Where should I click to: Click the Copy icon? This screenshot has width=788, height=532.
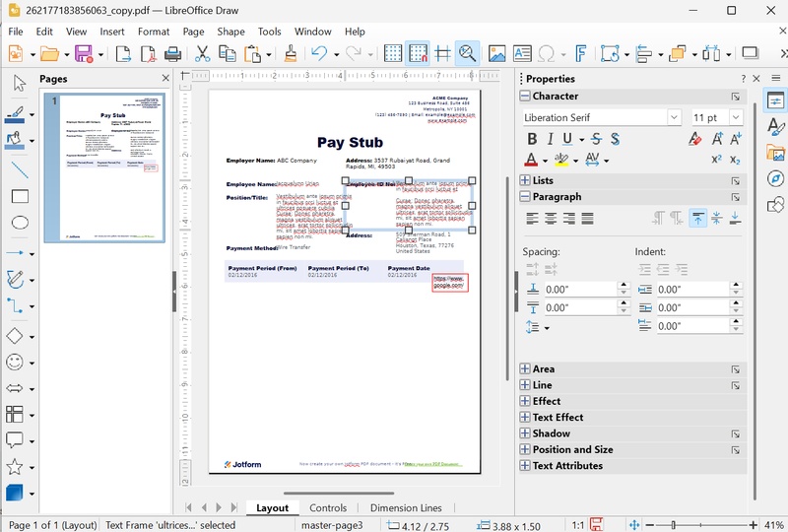[x=228, y=53]
